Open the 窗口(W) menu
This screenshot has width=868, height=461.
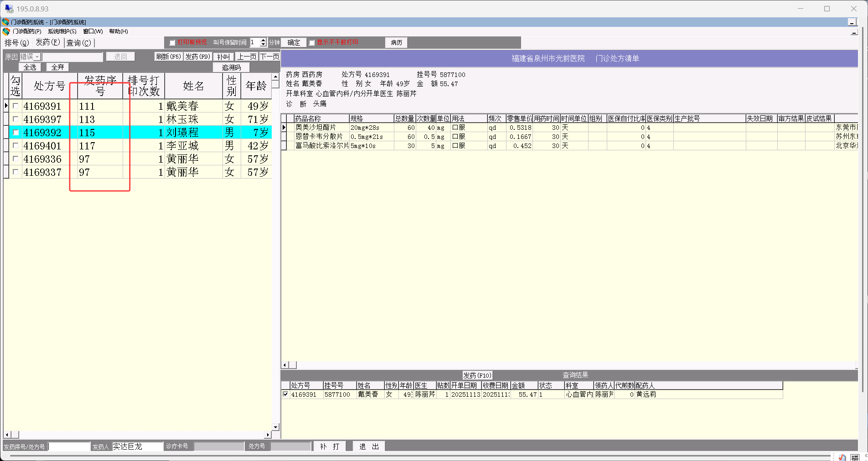click(93, 31)
